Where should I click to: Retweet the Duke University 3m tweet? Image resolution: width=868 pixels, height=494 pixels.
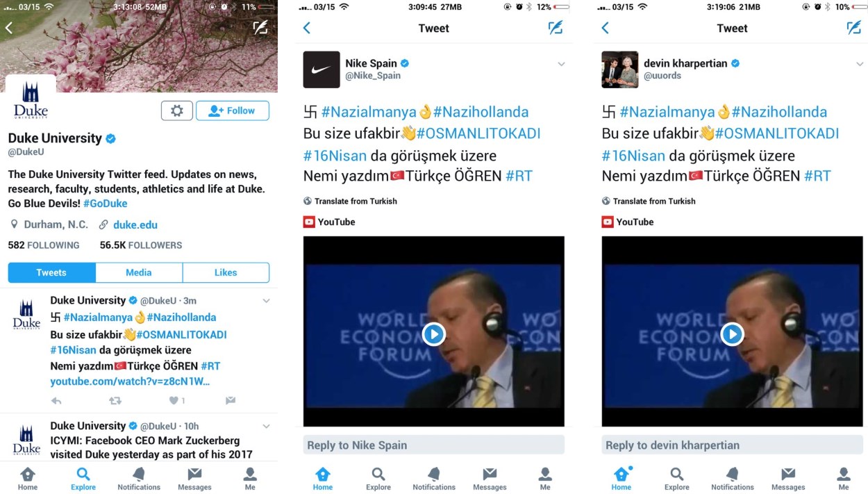(x=115, y=401)
